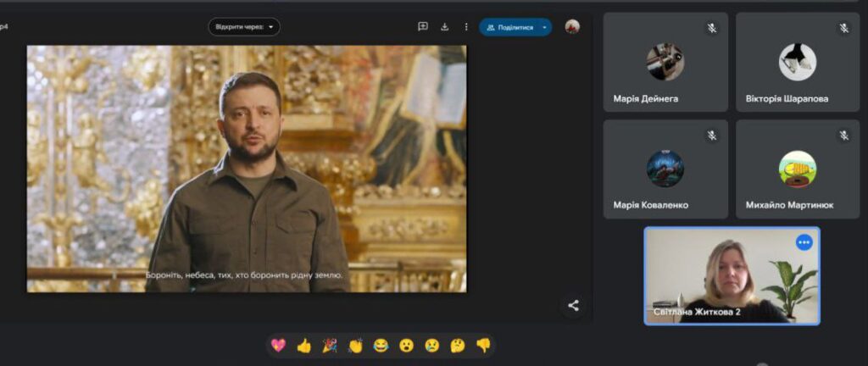The height and width of the screenshot is (366, 868).
Task: Expand the share button dropdown arrow
Action: pyautogui.click(x=545, y=27)
